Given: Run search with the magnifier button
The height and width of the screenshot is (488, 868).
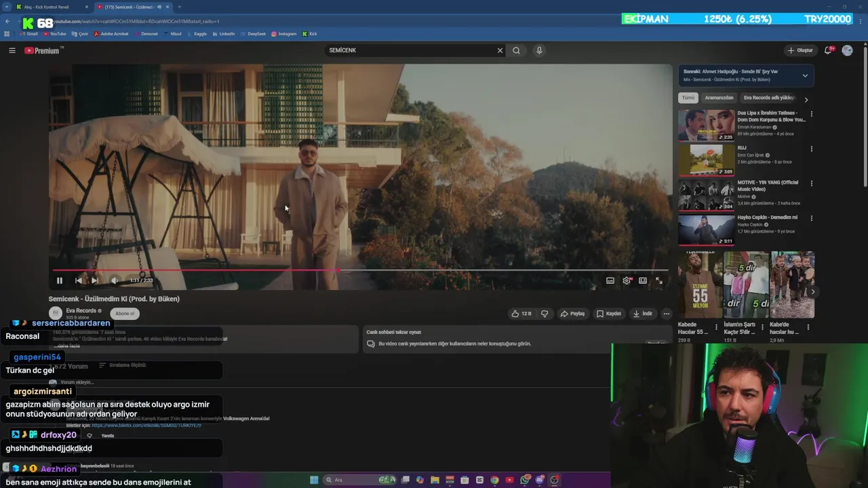Looking at the screenshot, I should (516, 50).
